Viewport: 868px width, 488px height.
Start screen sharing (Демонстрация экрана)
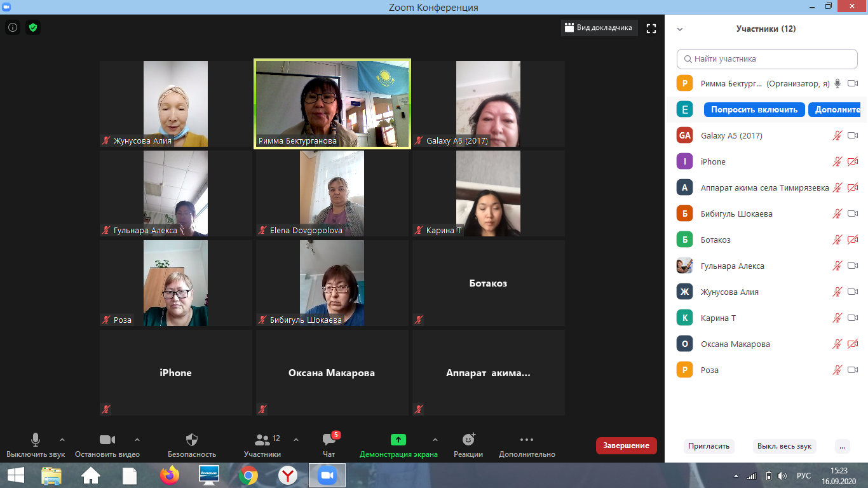coord(398,440)
